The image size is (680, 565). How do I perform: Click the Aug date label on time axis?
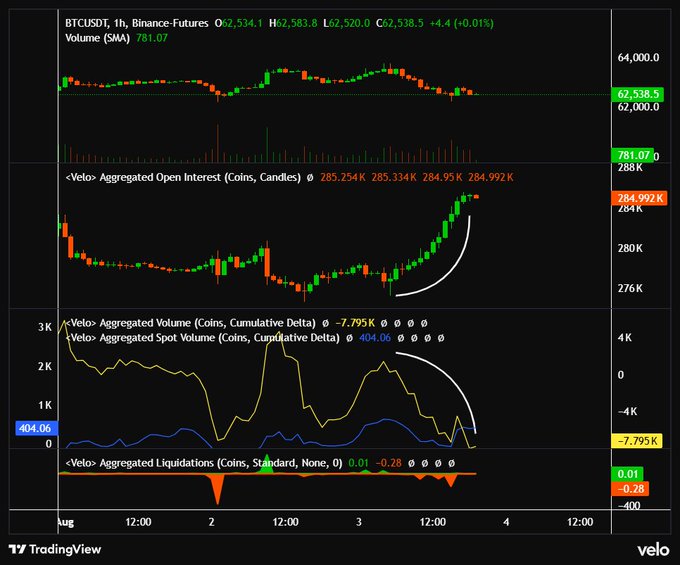pos(66,522)
